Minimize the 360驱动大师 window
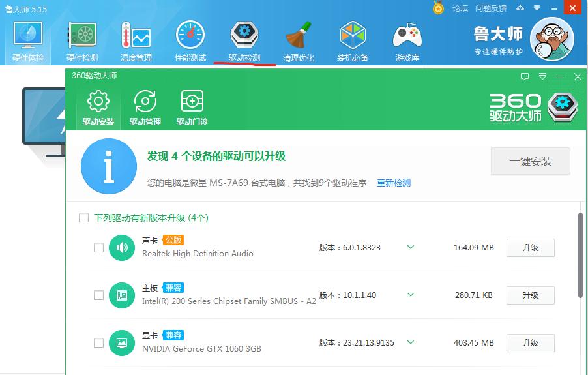Image resolution: width=588 pixels, height=375 pixels. tap(560, 77)
